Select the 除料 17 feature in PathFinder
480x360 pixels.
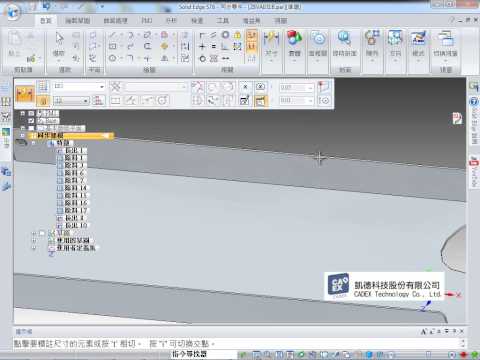coord(72,210)
